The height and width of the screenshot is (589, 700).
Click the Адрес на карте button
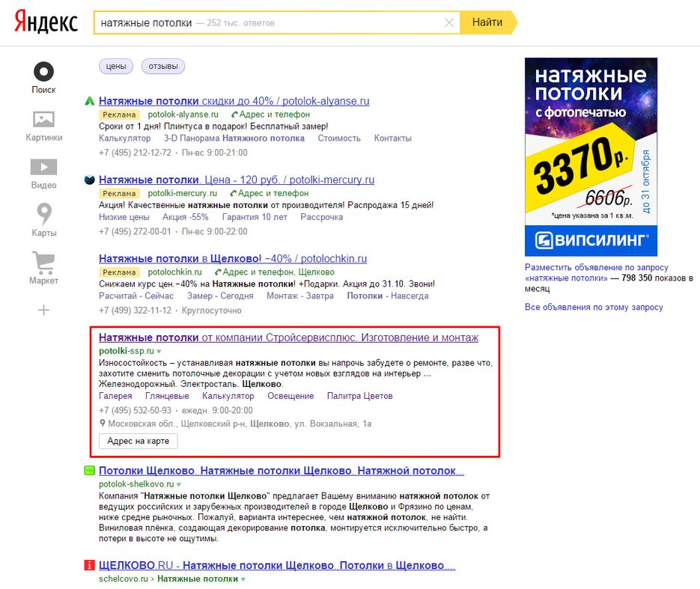click(x=138, y=441)
